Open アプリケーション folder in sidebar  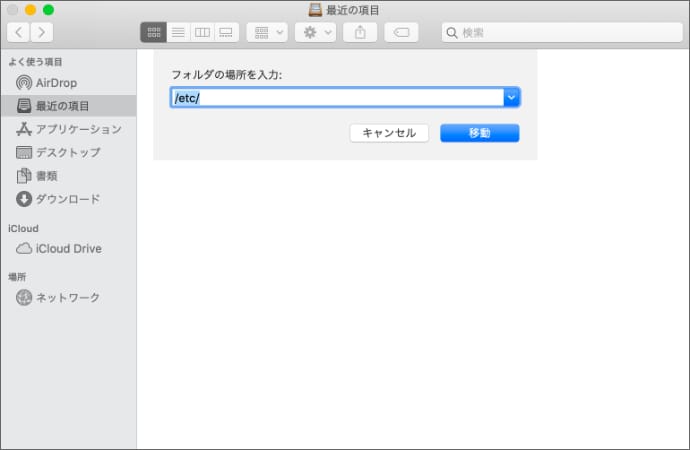coord(78,129)
